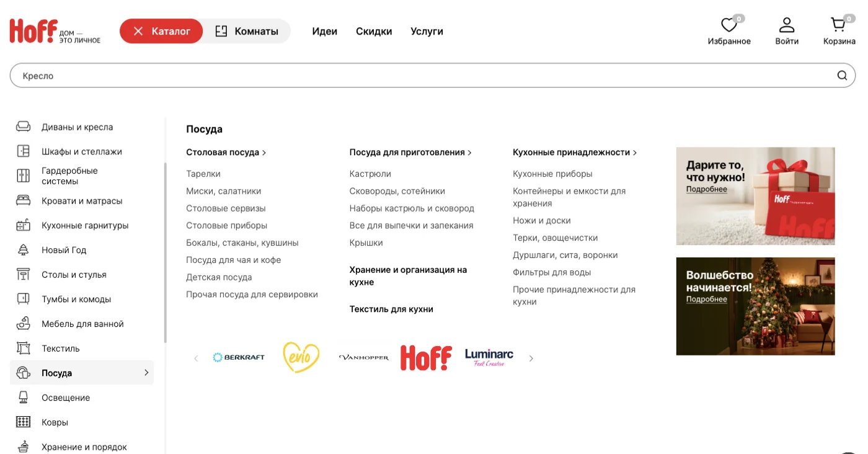
Task: Expand Посуда для приготовления section
Action: click(410, 153)
